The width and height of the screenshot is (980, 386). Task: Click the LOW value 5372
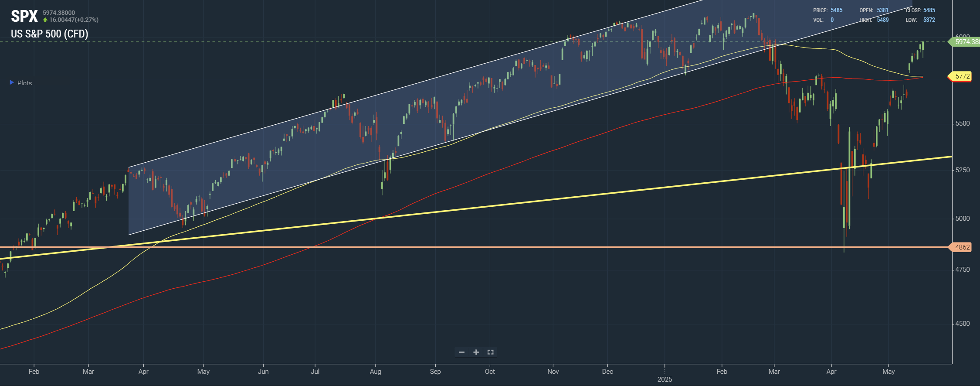929,20
